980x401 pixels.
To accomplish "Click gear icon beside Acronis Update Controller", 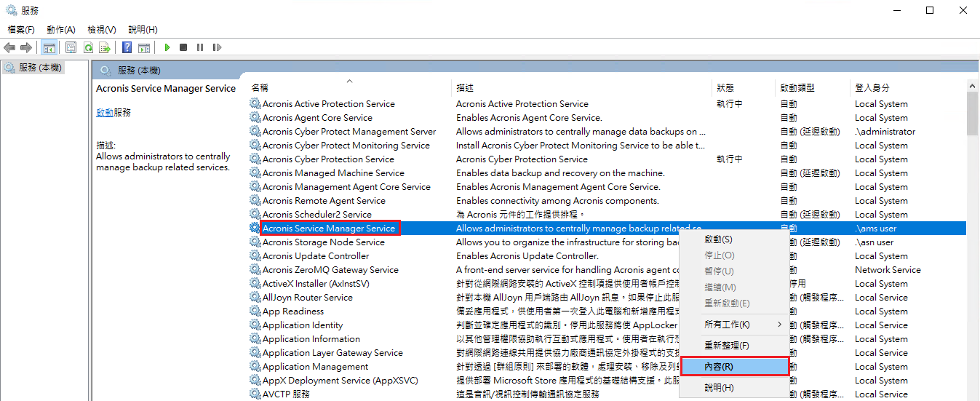I will (255, 255).
